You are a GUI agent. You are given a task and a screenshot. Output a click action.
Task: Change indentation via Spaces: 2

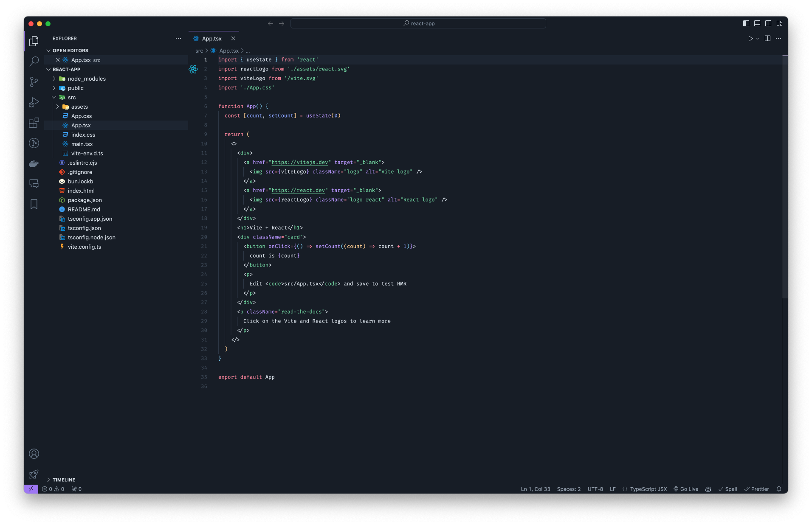[x=569, y=489]
